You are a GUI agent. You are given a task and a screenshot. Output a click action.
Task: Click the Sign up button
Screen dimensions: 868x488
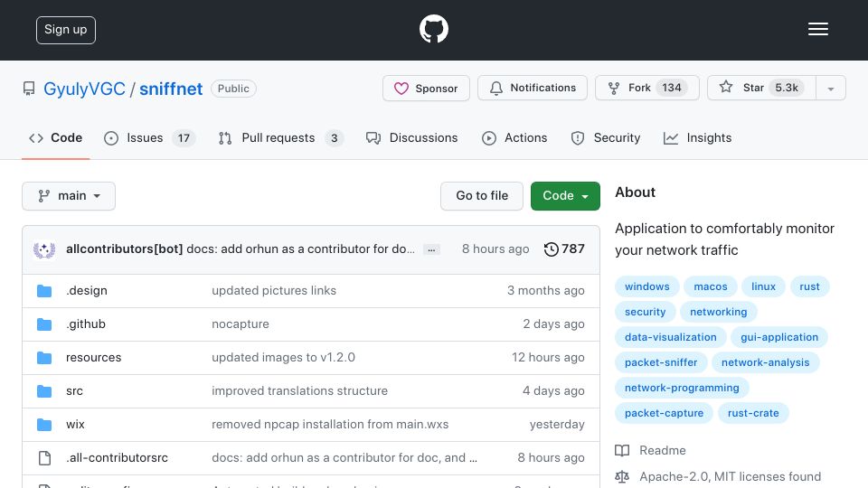click(66, 30)
